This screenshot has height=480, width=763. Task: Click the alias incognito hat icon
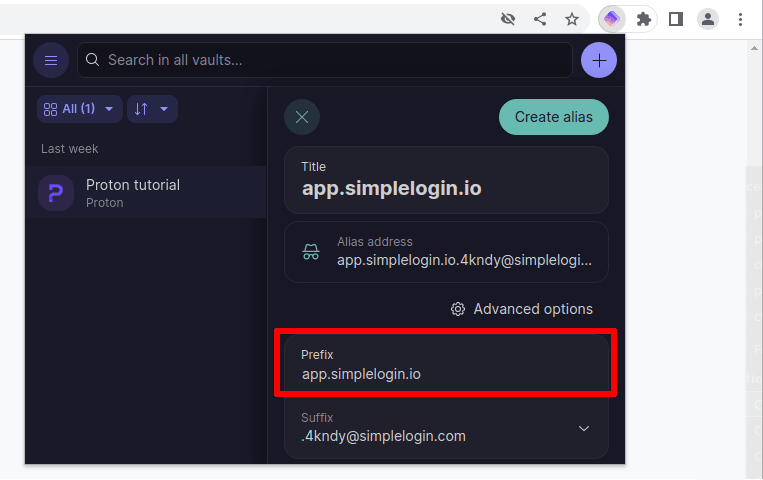311,252
